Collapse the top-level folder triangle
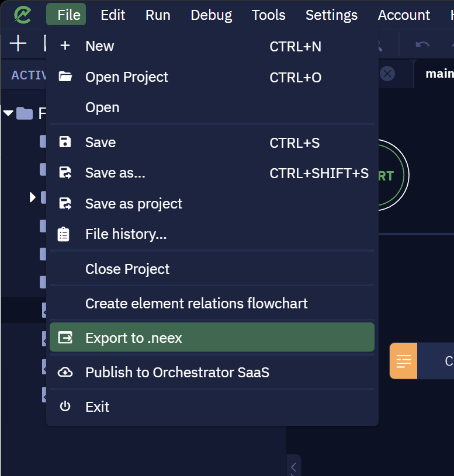This screenshot has height=476, width=454. click(8, 113)
